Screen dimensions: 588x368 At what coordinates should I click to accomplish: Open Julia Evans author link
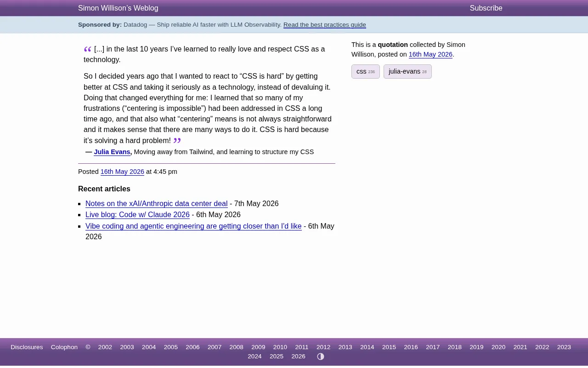[112, 152]
